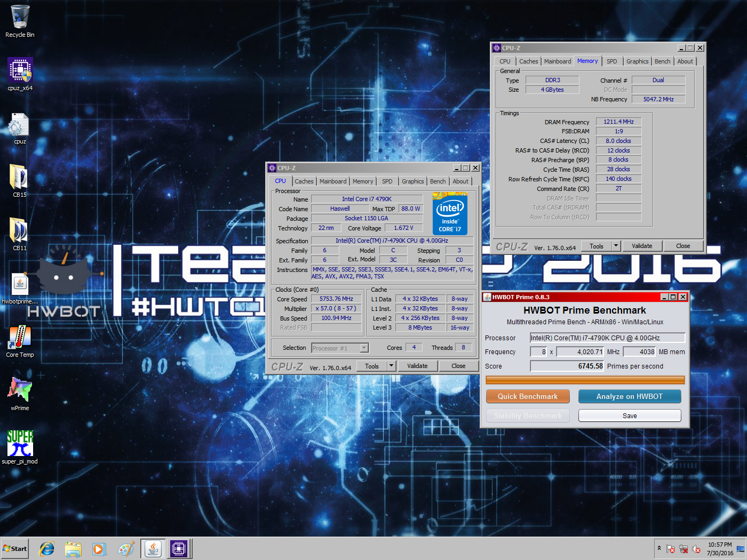Open Tools dropdown arrow in CPU window
The height and width of the screenshot is (560, 747).
(x=391, y=366)
